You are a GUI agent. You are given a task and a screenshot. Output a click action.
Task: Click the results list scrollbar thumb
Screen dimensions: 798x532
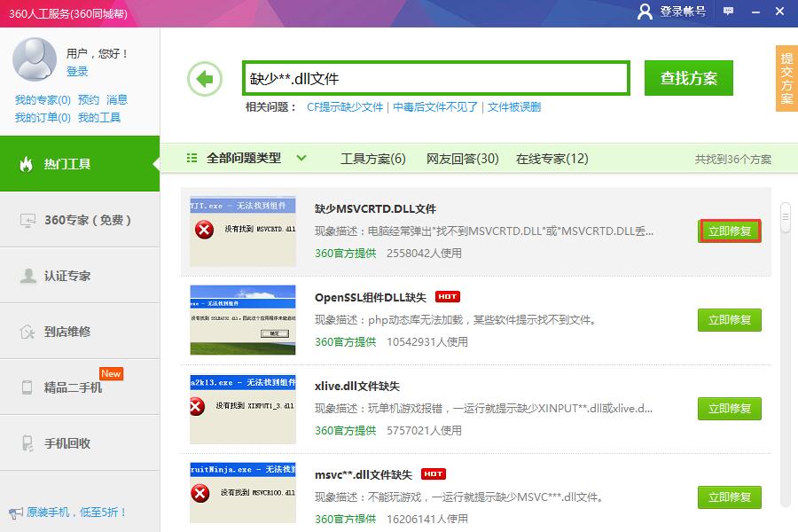coord(786,217)
